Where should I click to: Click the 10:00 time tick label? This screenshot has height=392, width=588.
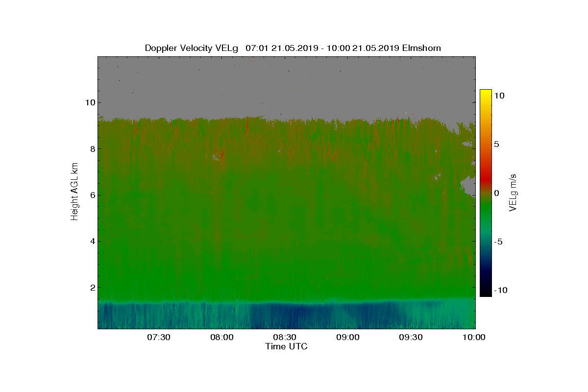pyautogui.click(x=474, y=337)
